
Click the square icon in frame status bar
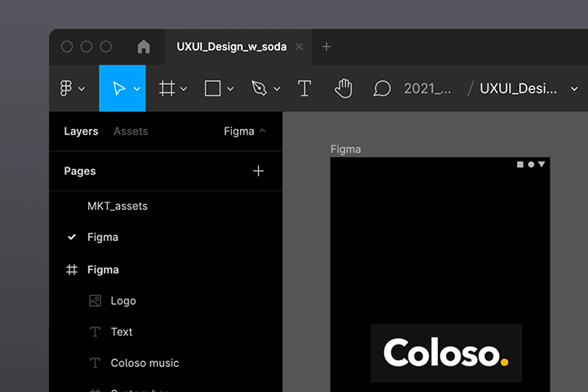520,164
